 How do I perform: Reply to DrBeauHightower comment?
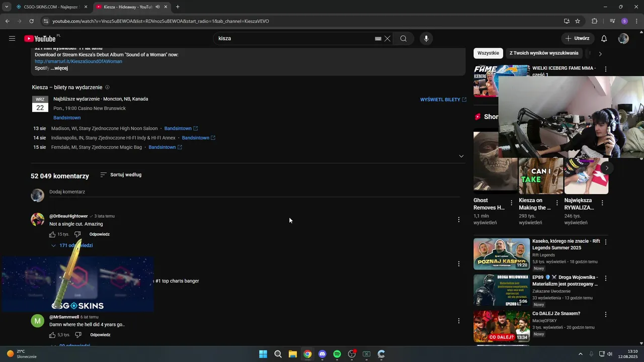coord(100,234)
